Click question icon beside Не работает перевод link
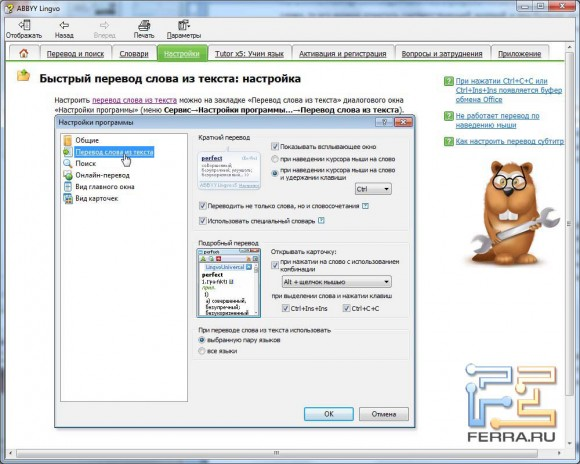Viewport: 580px width, 464px height. [448, 116]
